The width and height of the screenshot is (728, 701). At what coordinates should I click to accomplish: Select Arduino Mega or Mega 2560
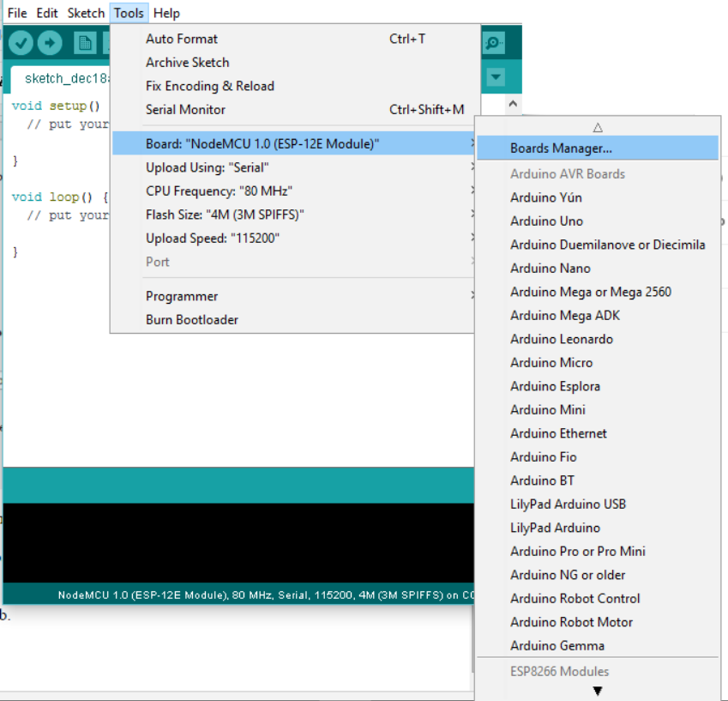click(x=590, y=292)
